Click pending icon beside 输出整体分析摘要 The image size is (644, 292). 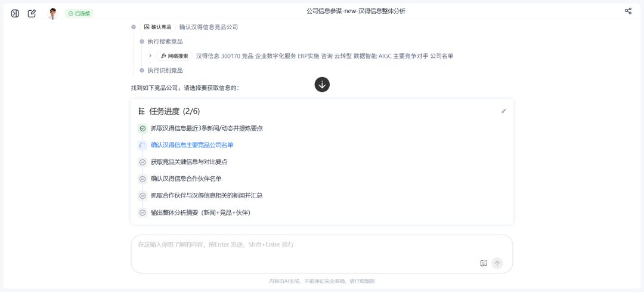(x=143, y=213)
